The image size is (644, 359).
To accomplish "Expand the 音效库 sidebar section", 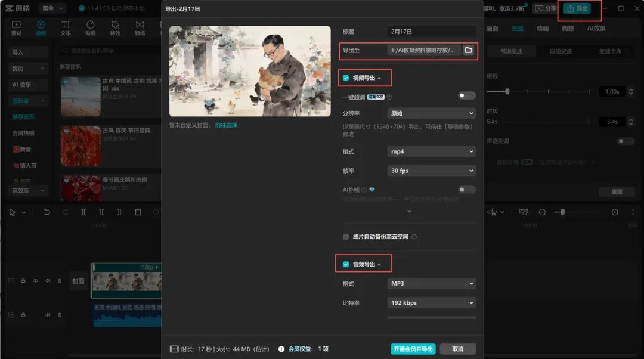I will [28, 191].
